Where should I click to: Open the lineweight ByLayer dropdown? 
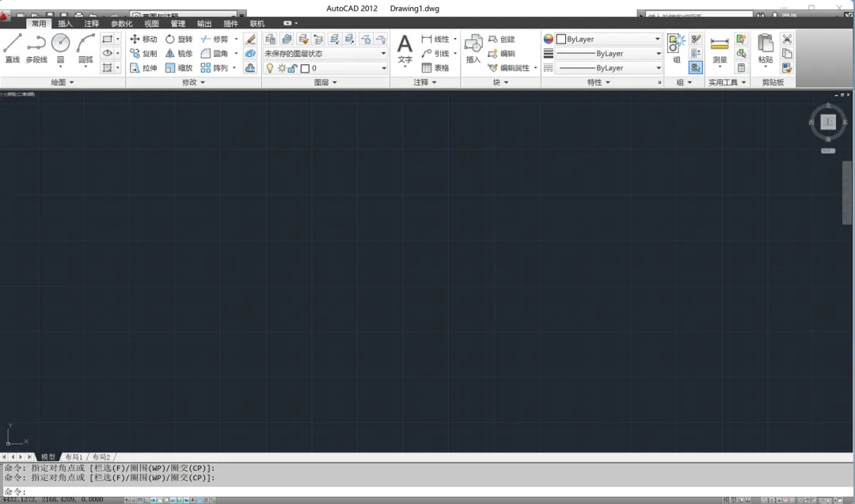coord(608,53)
